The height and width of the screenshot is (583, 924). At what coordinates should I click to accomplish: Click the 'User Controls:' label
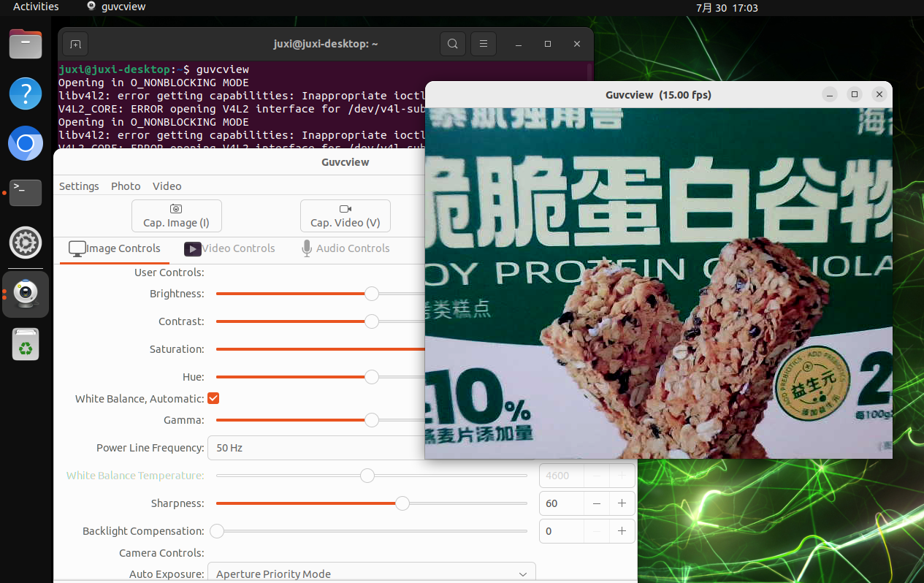(x=169, y=273)
